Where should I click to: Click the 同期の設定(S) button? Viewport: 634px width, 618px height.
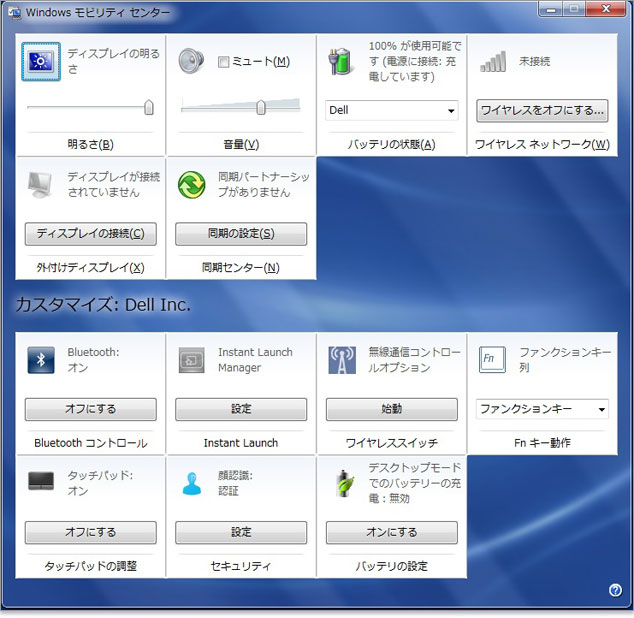point(241,233)
